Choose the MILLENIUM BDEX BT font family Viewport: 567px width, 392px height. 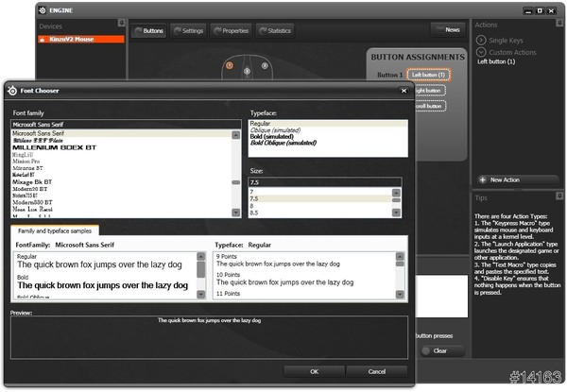[x=57, y=149]
